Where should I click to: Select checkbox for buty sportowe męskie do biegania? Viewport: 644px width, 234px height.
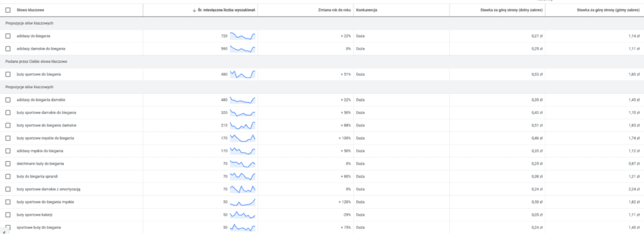point(8,138)
